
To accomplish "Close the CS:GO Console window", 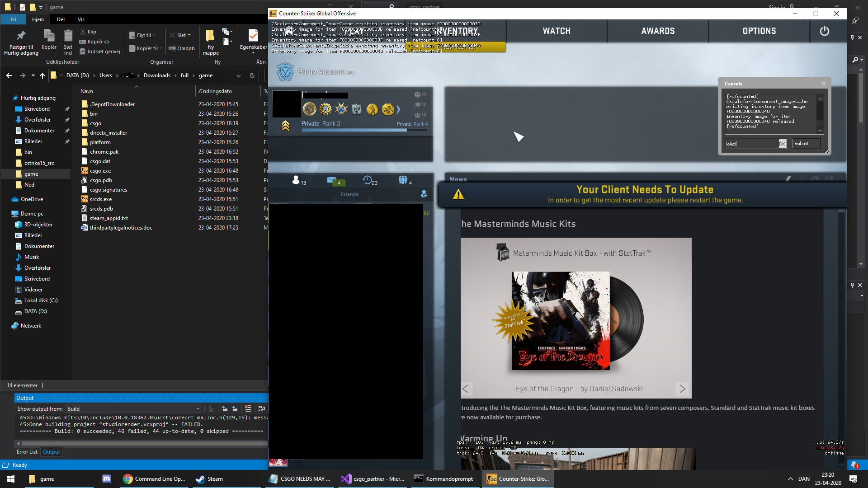I will tap(824, 84).
